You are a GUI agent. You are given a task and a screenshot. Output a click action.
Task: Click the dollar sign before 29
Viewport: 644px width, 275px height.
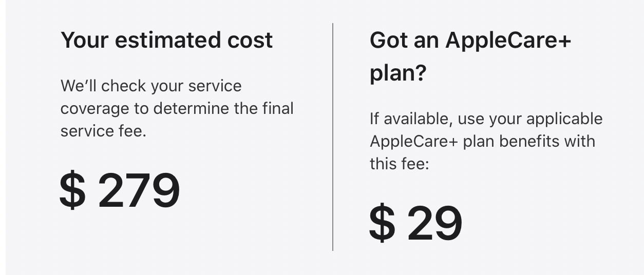pyautogui.click(x=383, y=224)
